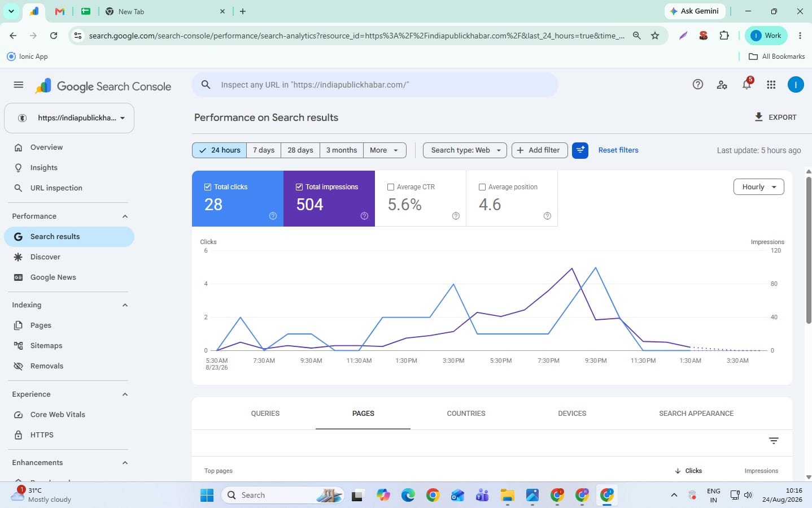Uncheck the Total impressions metric

point(299,187)
